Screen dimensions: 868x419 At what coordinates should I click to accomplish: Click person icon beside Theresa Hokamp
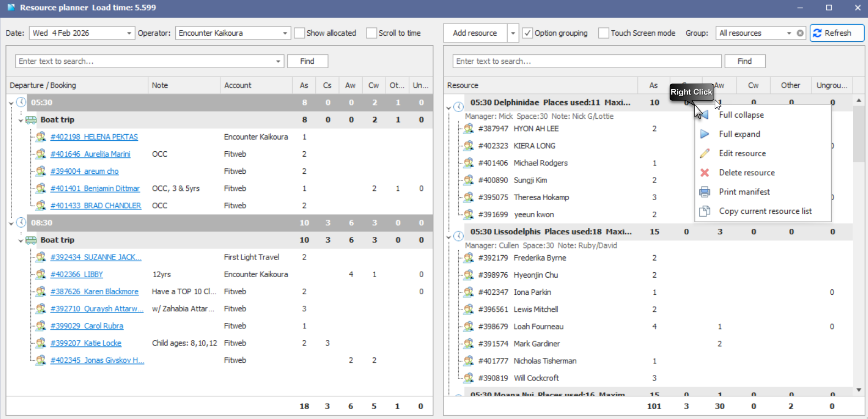click(x=469, y=197)
